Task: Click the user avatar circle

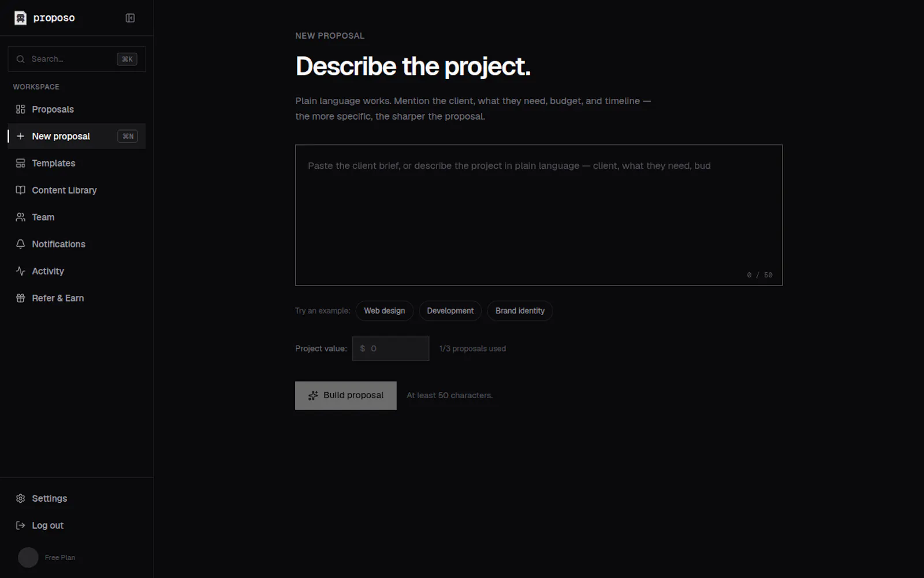Action: click(x=28, y=557)
